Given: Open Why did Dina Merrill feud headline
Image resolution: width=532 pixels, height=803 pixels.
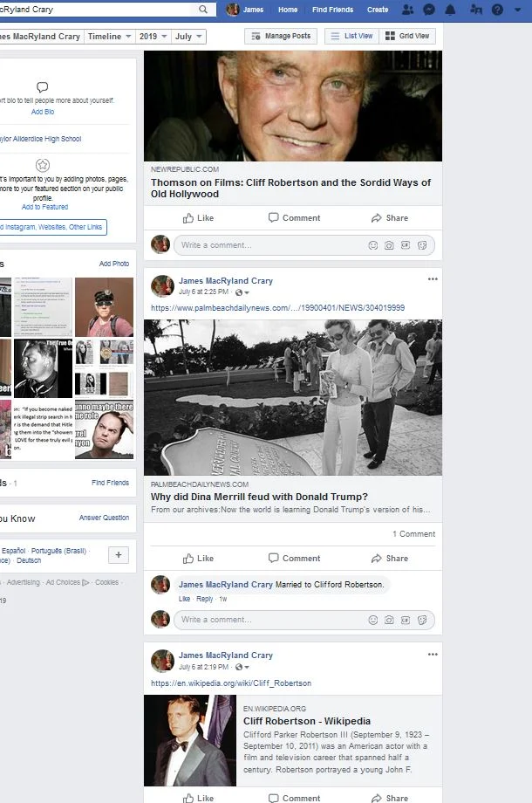Looking at the screenshot, I should (x=259, y=497).
